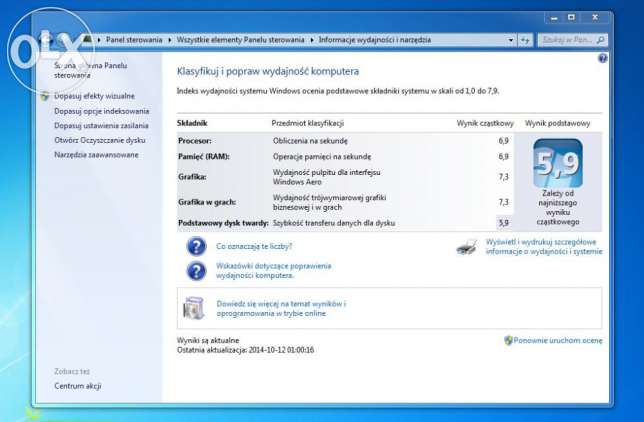Select 'Grafika w grach:' row label
644x422 pixels.
pyautogui.click(x=207, y=202)
